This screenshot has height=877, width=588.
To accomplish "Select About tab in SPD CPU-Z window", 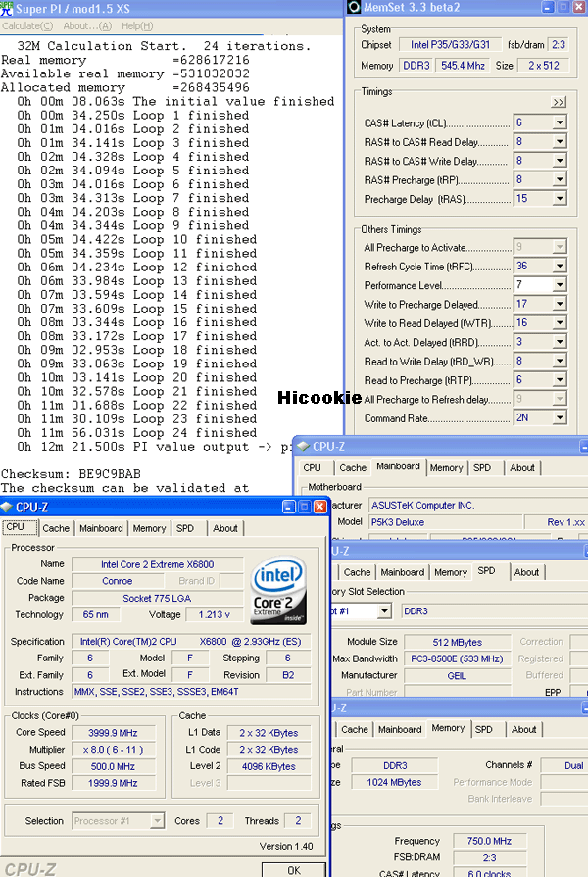I will 527,572.
